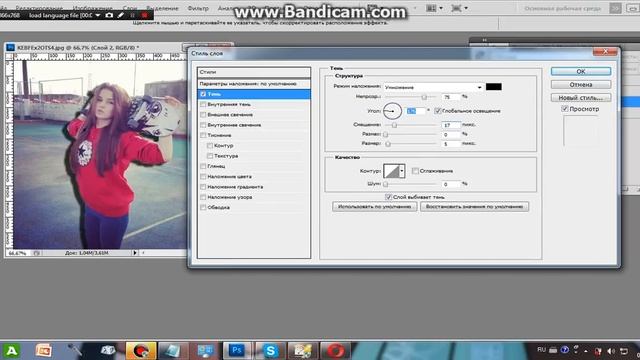Uncheck the Просмотр preview checkbox
Image resolution: width=640 pixels, height=360 pixels.
[565, 109]
